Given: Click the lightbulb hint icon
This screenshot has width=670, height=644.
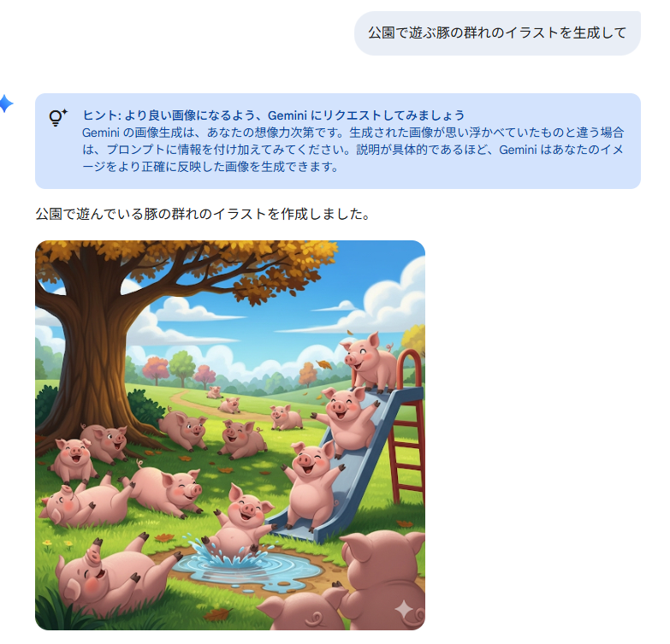Looking at the screenshot, I should pos(57,117).
